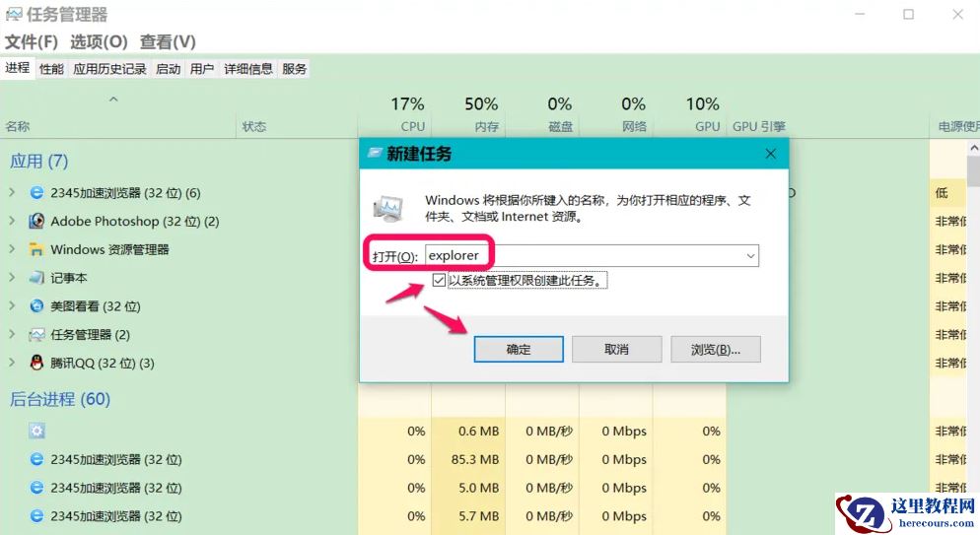Open the 查看(V) menu

tap(168, 41)
